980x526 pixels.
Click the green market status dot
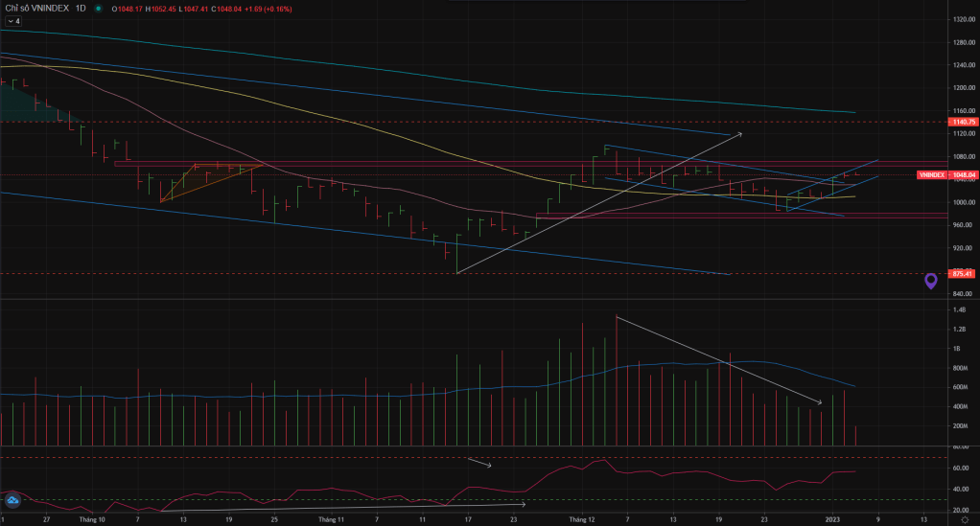click(x=99, y=9)
